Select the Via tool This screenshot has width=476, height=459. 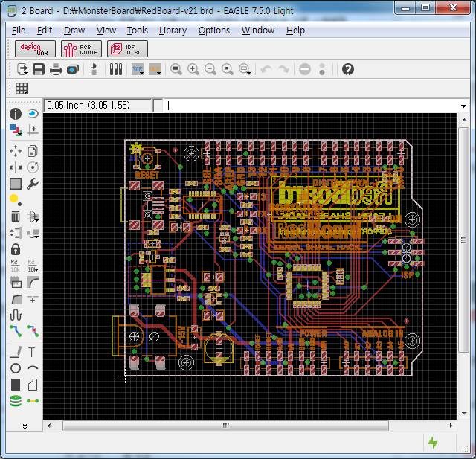16,401
